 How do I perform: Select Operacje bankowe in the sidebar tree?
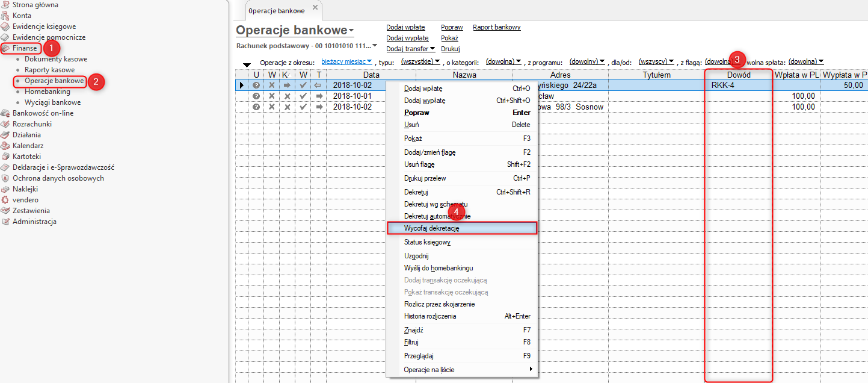tap(54, 81)
